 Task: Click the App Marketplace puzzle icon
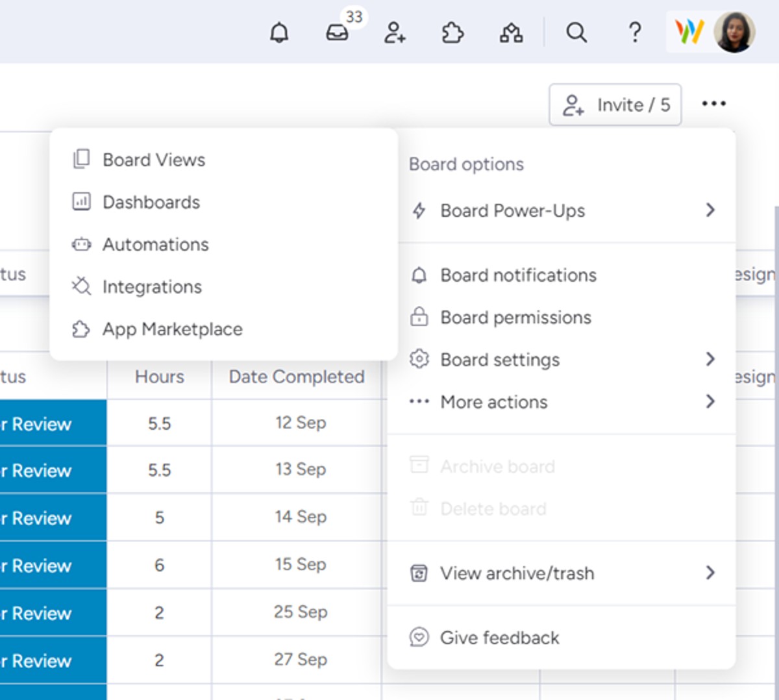click(x=81, y=329)
